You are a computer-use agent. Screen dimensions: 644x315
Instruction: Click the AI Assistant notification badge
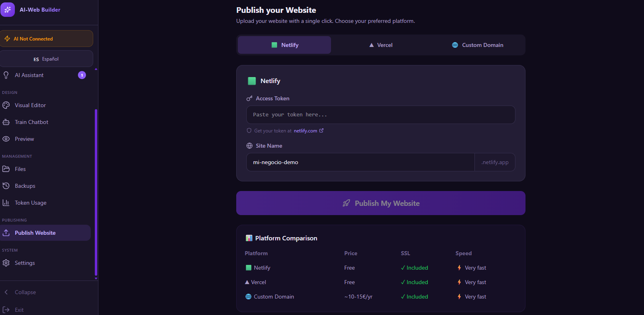tap(82, 75)
